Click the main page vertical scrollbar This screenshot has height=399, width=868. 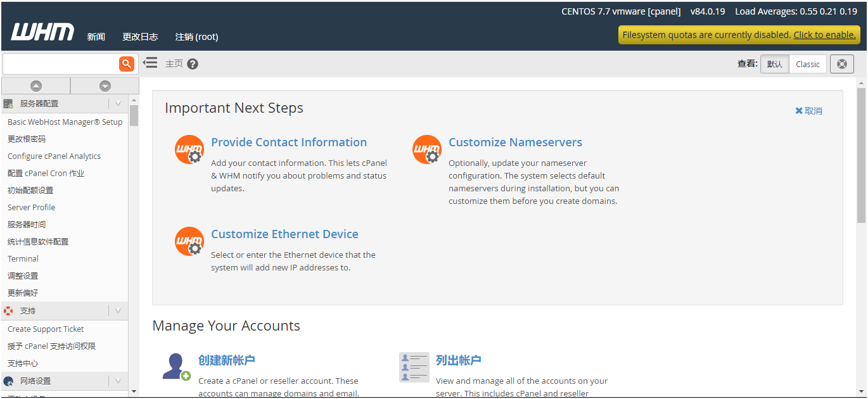[x=861, y=155]
